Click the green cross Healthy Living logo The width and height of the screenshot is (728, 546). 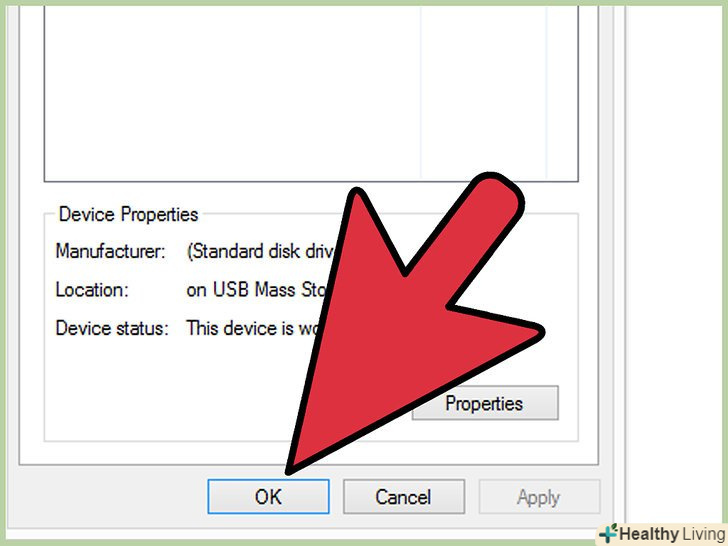(x=608, y=533)
